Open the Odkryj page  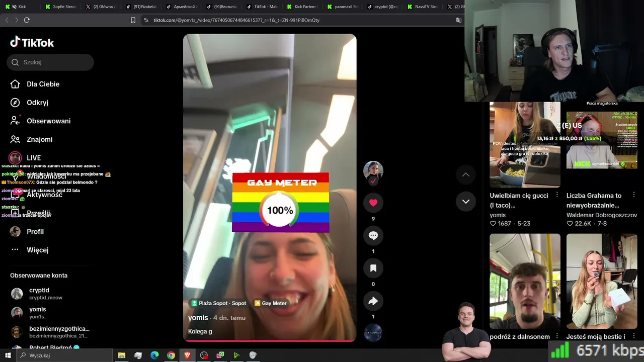29,103
